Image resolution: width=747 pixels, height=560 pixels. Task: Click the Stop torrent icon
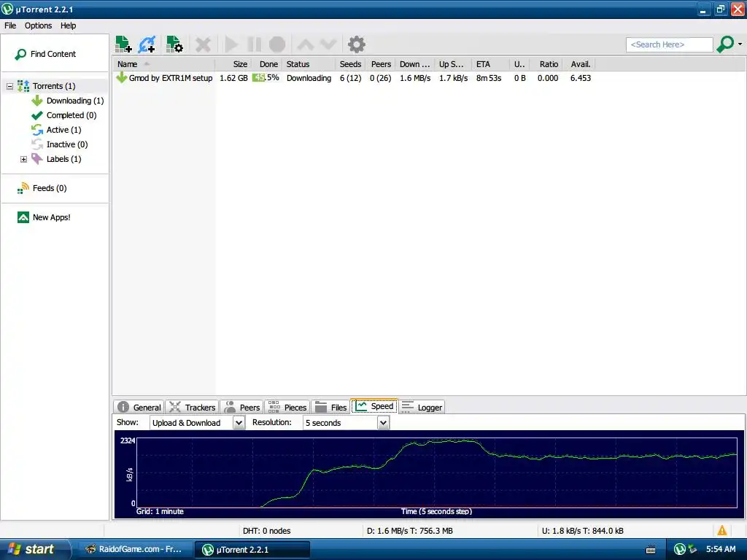coord(277,44)
